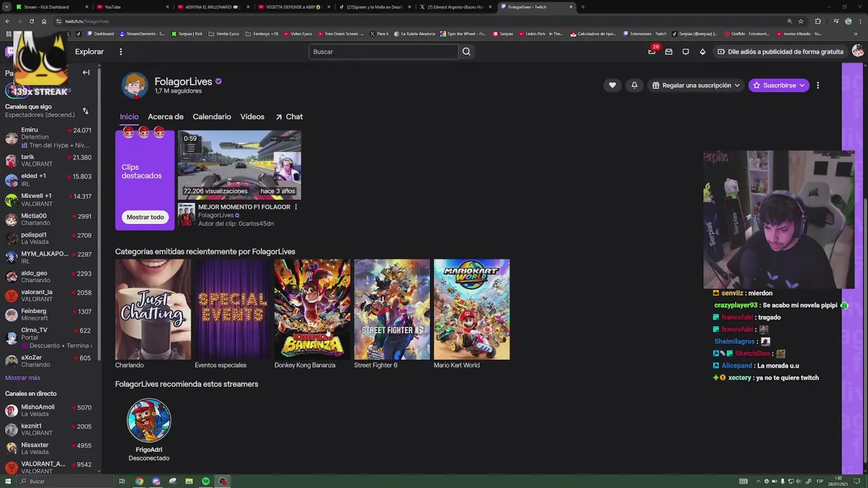Open the three-dot menu next to Explorar
The width and height of the screenshot is (868, 488).
[121, 52]
